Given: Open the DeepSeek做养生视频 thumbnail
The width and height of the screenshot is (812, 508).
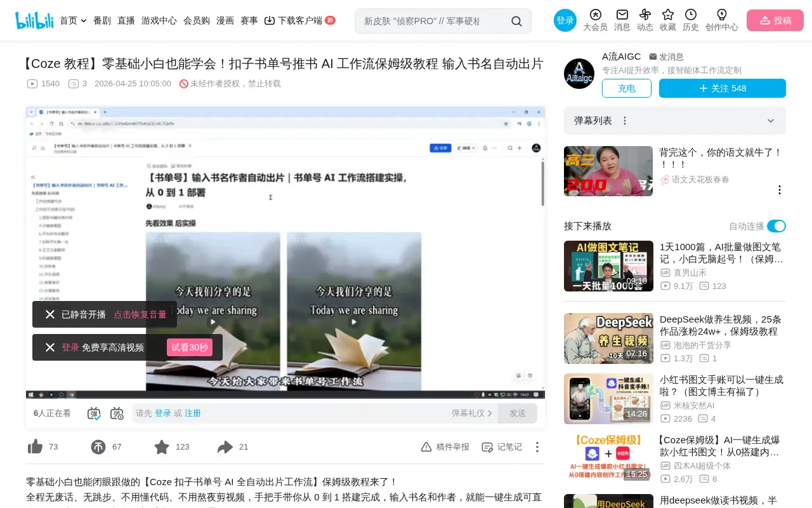Looking at the screenshot, I should click(x=608, y=338).
